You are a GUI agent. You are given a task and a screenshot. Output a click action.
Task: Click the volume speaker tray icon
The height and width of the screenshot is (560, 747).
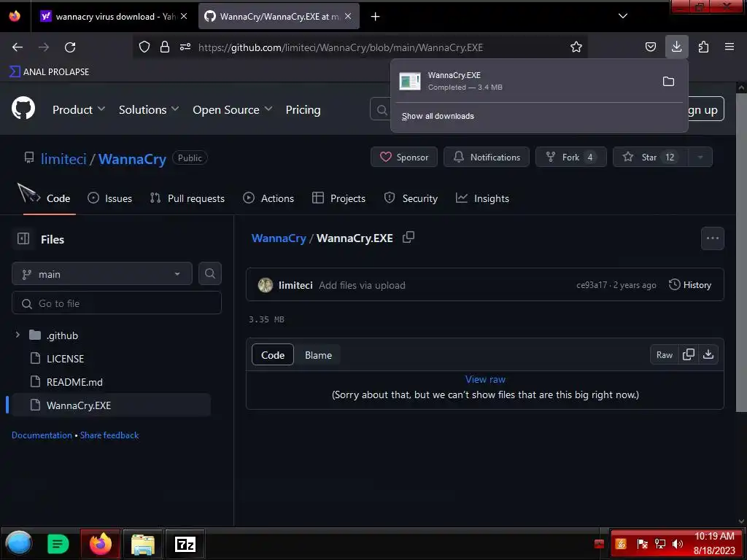coord(678,543)
